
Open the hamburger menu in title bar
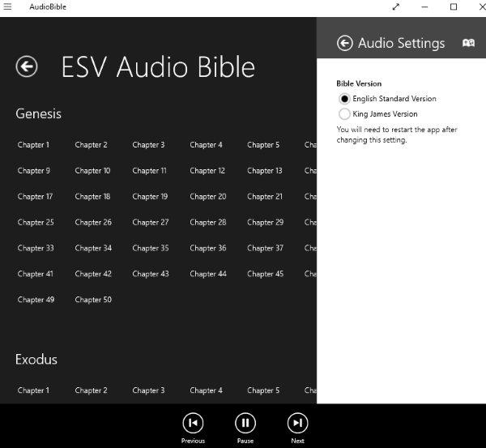point(7,6)
